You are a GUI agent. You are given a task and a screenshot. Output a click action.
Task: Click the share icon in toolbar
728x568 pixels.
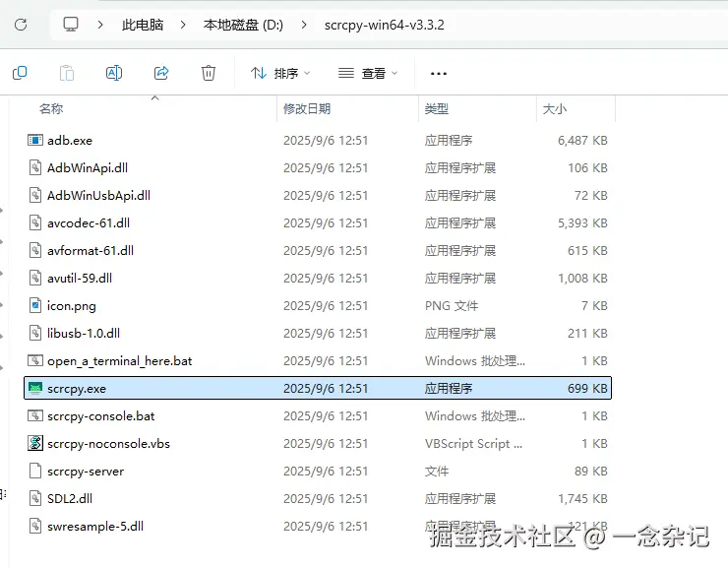pos(161,73)
